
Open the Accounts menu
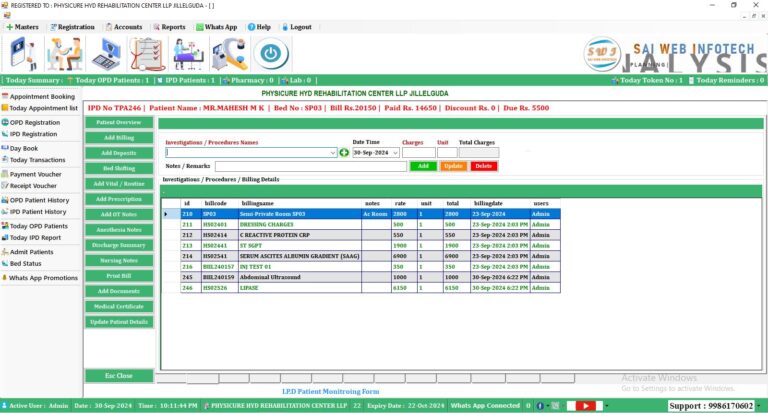point(123,27)
